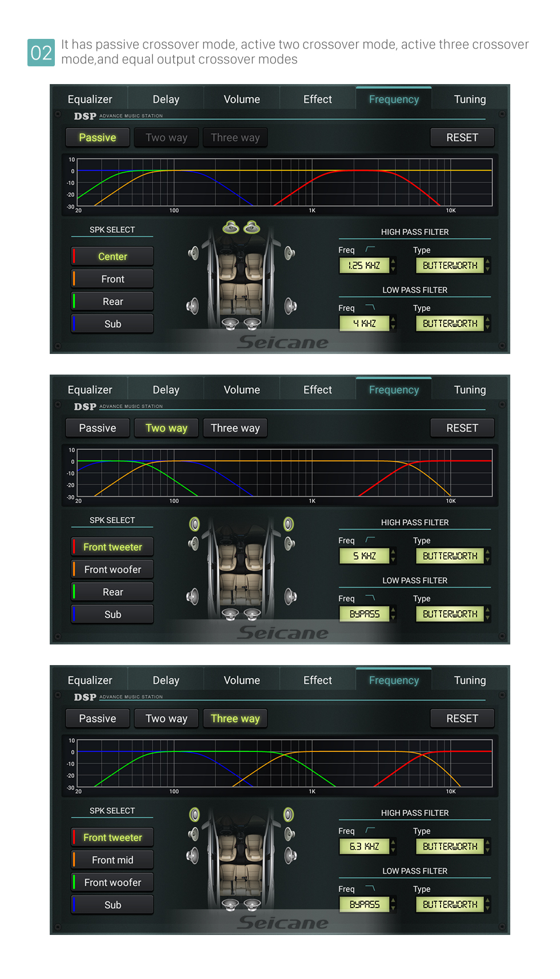The height and width of the screenshot is (979, 560).
Task: Click left front mid speaker in Three way-mode panel
Action: (x=194, y=834)
